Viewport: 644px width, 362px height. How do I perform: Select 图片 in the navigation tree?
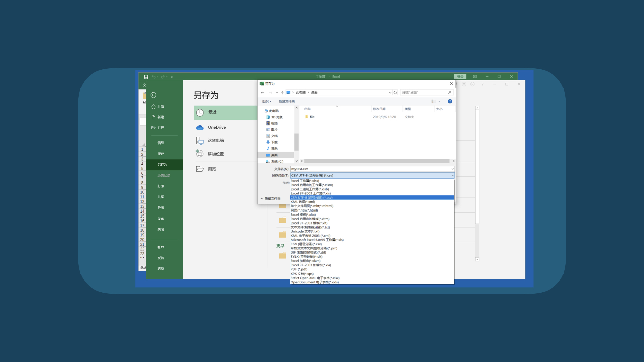(272, 130)
